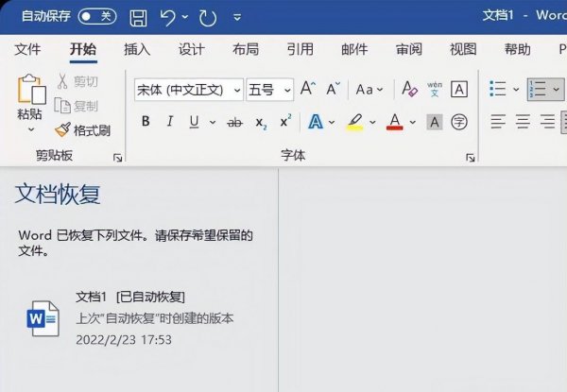567x392 pixels.
Task: Switch to the 视图 ribbon tab
Action: click(463, 49)
